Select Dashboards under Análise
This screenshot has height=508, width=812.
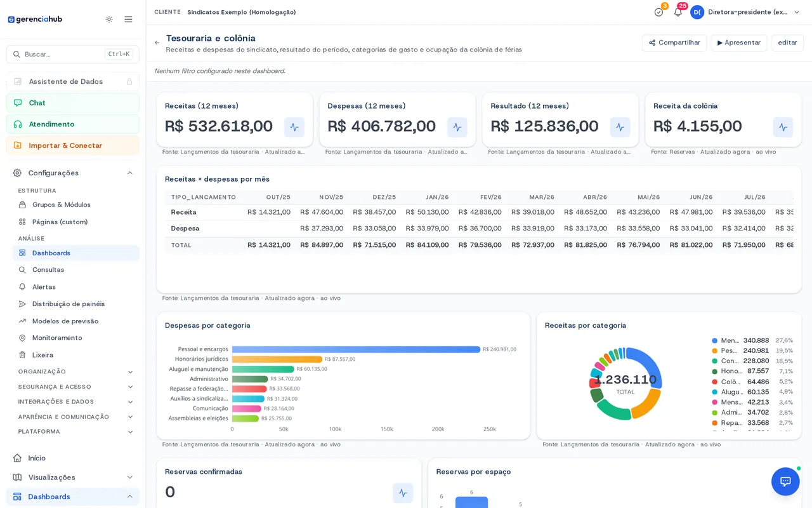pos(76,253)
